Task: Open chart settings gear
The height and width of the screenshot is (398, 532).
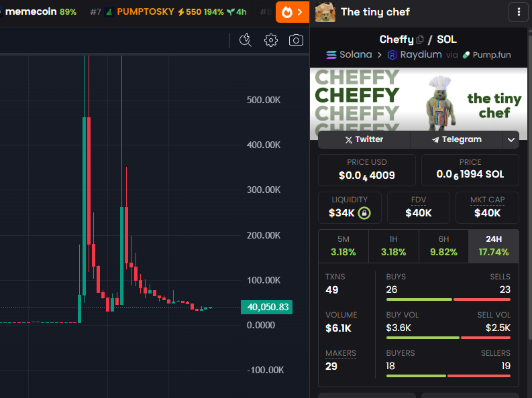Action: (x=271, y=40)
